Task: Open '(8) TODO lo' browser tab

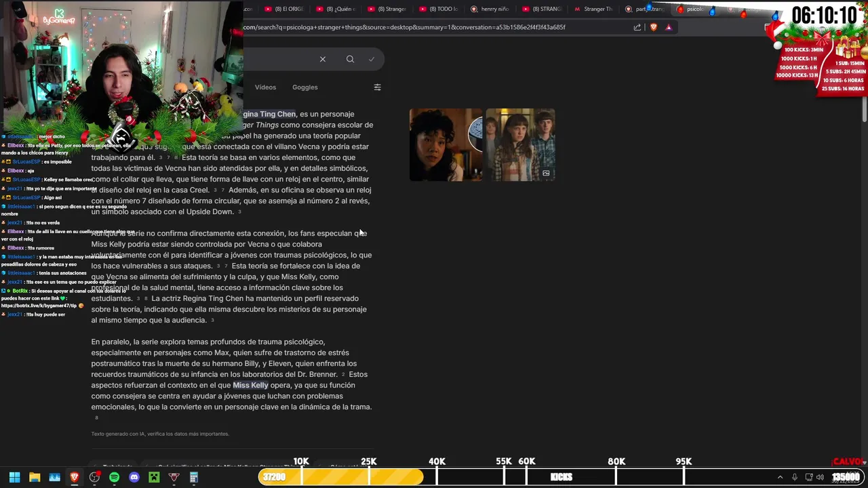Action: click(439, 9)
